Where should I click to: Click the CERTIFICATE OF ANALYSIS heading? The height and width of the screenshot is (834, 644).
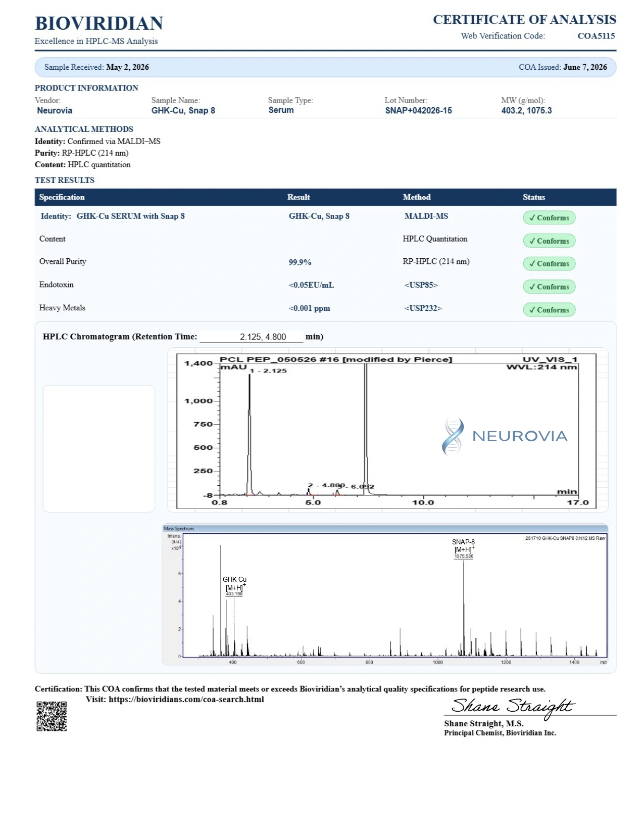coord(524,20)
